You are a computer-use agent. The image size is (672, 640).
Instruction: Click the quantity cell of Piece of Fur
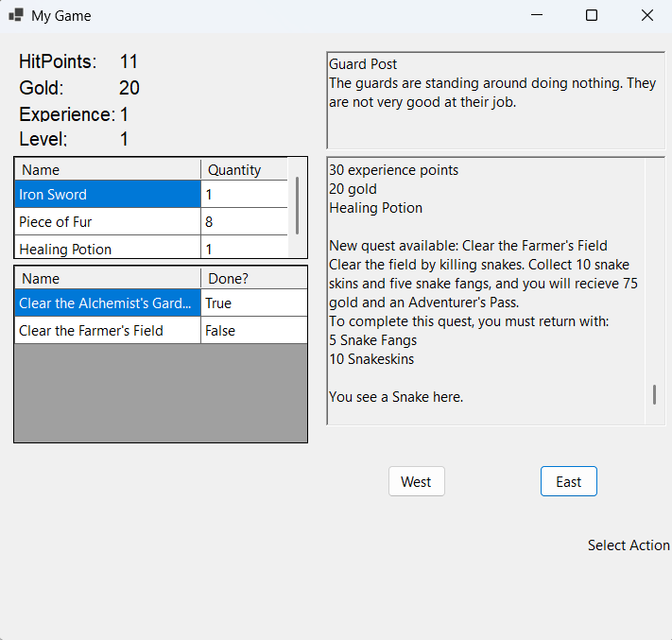point(243,222)
